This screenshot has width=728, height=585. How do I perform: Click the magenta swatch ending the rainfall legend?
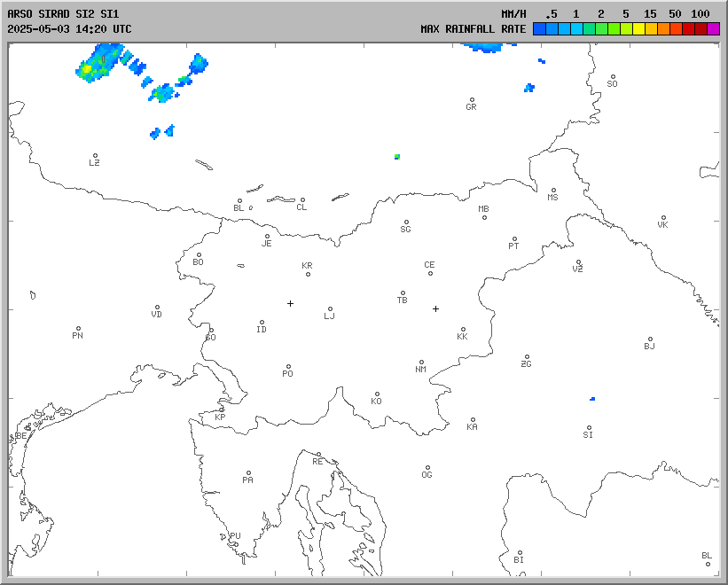[x=713, y=29]
